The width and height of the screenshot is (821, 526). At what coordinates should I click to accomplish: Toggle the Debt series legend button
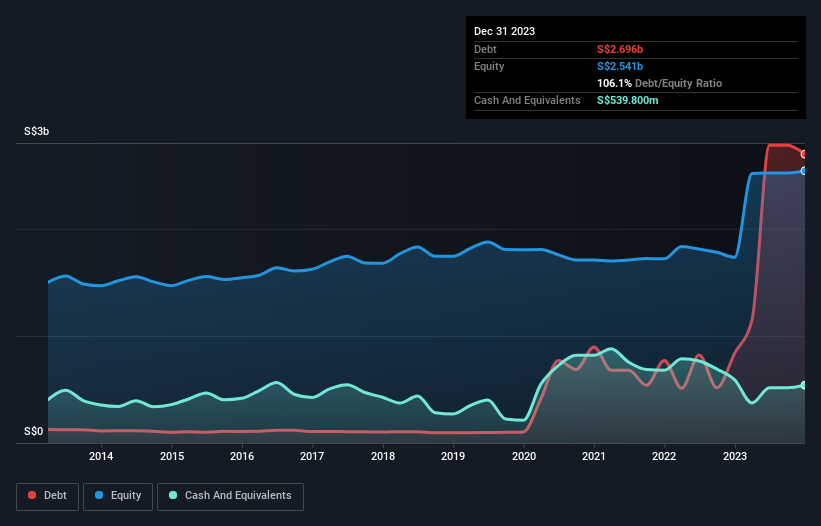[48, 496]
